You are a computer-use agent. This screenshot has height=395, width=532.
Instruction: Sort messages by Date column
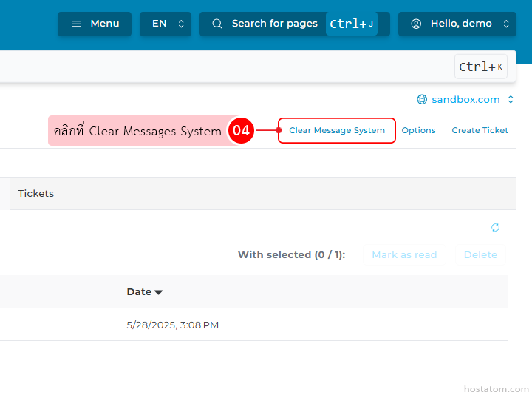pos(139,292)
